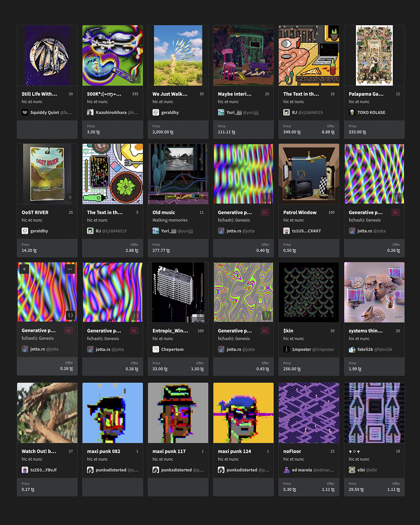Click the punksdistorted avatar under maxi punk 124
Viewport: 420px width, 525px height.
pos(221,470)
